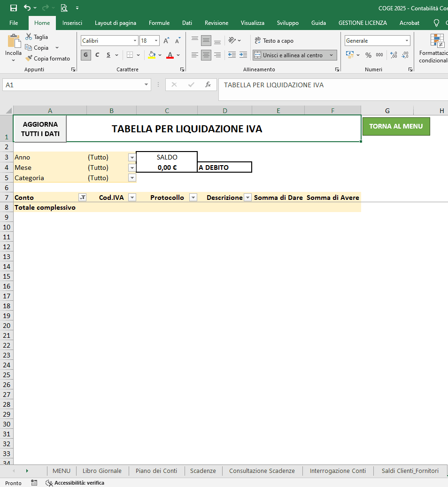This screenshot has height=487, width=448.
Task: Open the Mese filter dropdown
Action: click(132, 167)
